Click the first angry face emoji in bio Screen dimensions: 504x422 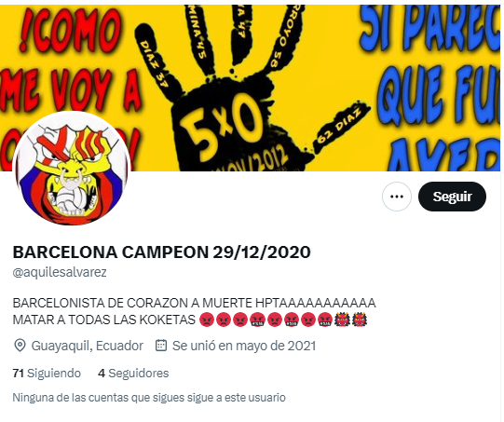pos(208,321)
